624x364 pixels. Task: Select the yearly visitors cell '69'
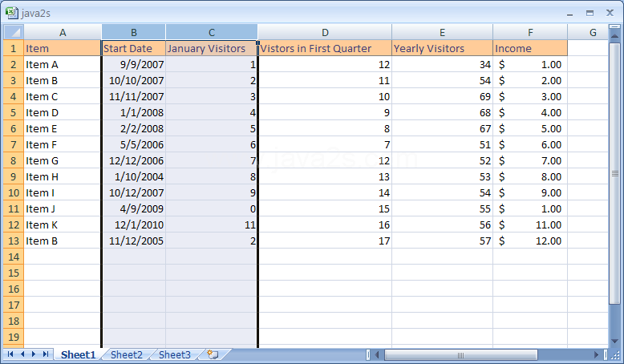(x=442, y=96)
